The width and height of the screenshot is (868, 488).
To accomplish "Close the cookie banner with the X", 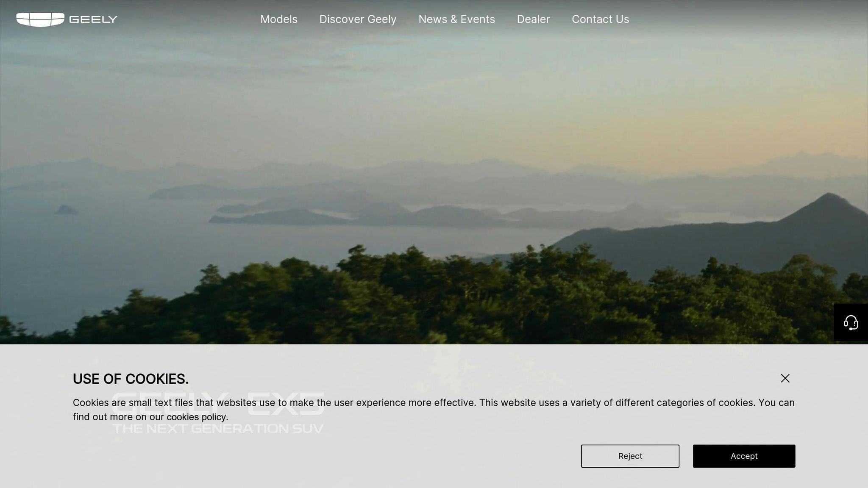I will point(785,378).
